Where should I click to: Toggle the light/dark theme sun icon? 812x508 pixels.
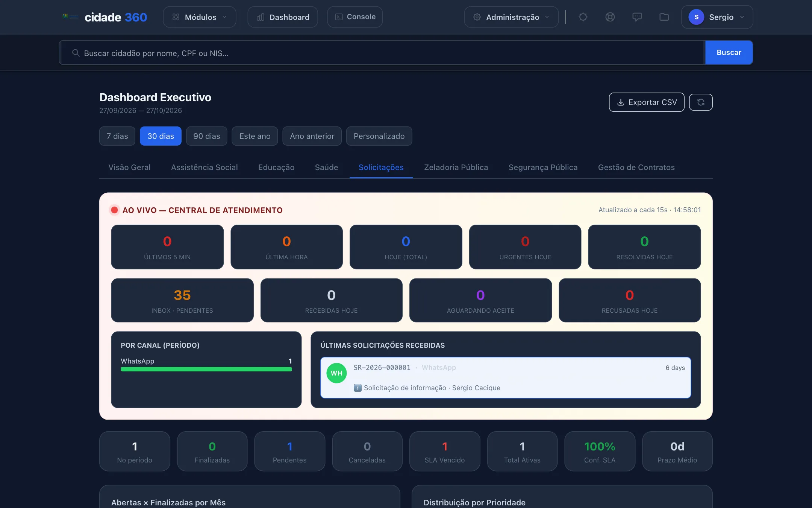coord(583,17)
